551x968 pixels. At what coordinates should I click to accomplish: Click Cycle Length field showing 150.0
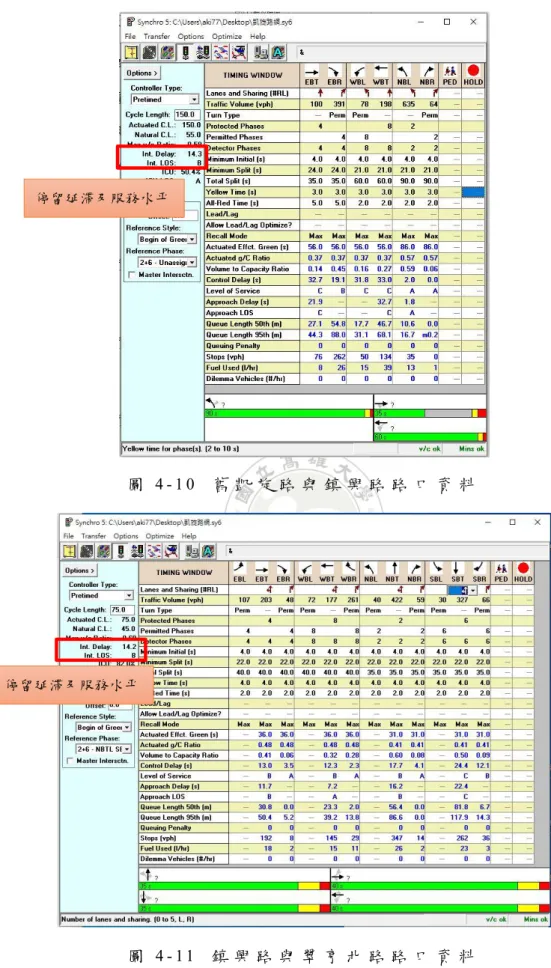tap(187, 114)
